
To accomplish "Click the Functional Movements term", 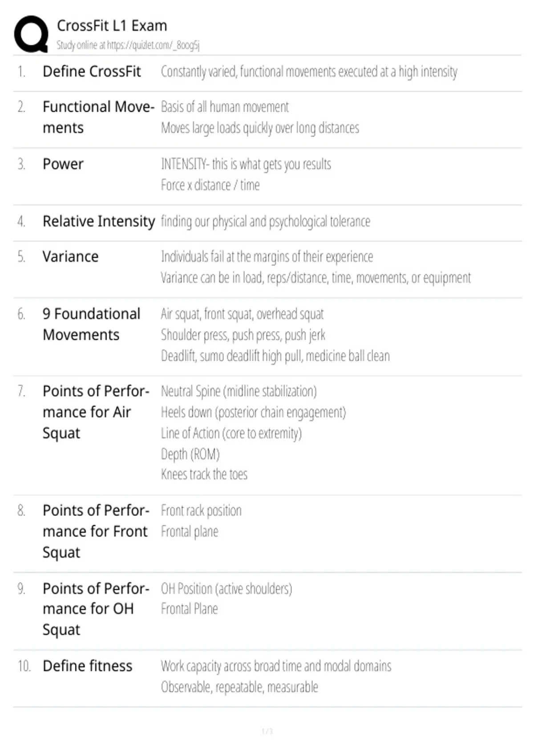I will click(98, 117).
